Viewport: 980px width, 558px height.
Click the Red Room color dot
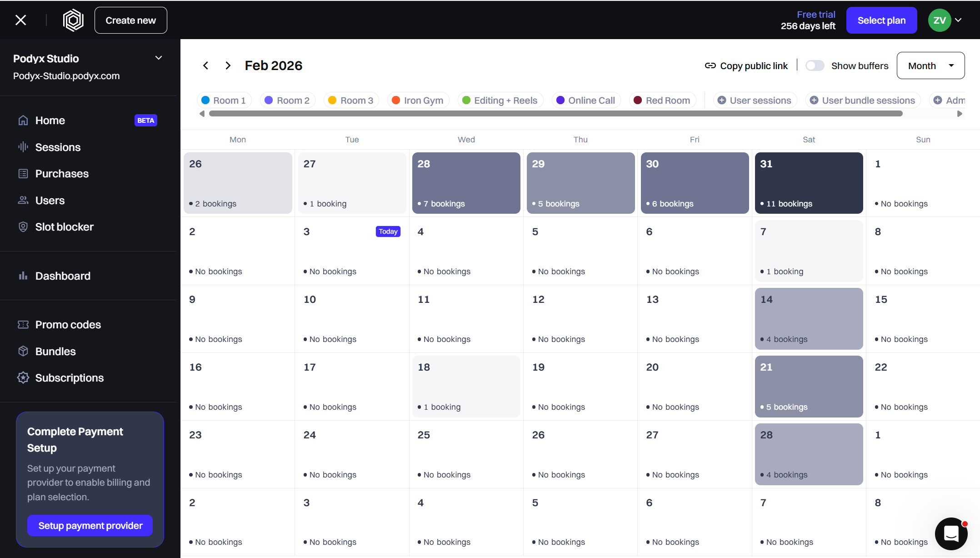[x=638, y=101]
